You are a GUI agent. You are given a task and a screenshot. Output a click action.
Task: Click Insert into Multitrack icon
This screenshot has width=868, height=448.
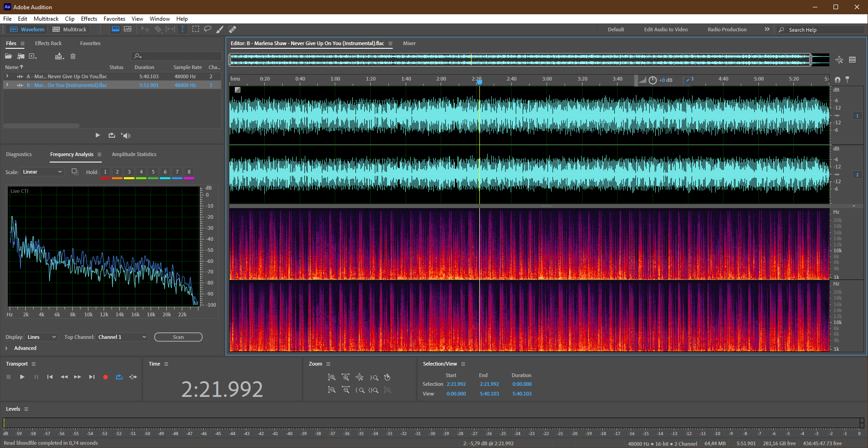pos(59,56)
